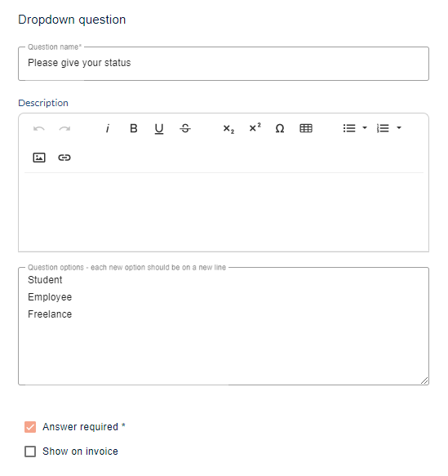Apply italic formatting
The height and width of the screenshot is (476, 448).
pyautogui.click(x=108, y=128)
